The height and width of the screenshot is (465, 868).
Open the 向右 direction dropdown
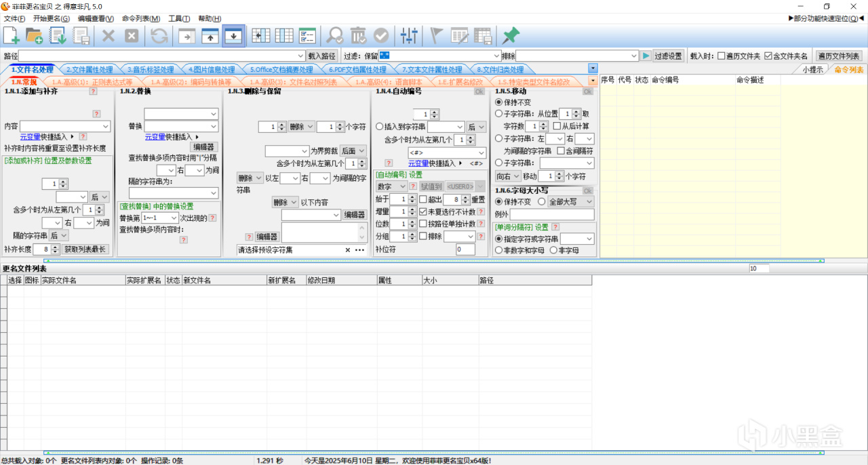coord(507,176)
